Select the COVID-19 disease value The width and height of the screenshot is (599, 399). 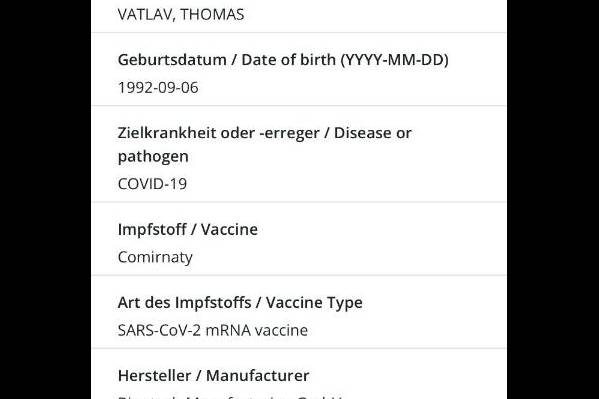click(x=152, y=184)
